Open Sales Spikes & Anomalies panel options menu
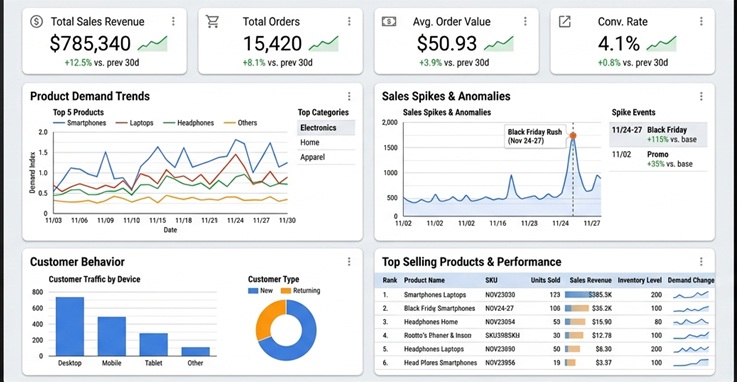Image resolution: width=737 pixels, height=382 pixels. [701, 96]
